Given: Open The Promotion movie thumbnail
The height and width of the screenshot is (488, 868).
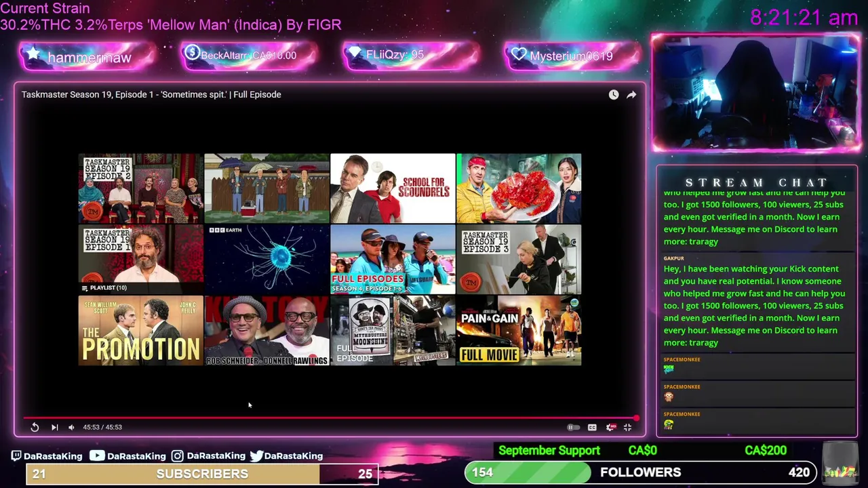Looking at the screenshot, I should (140, 330).
